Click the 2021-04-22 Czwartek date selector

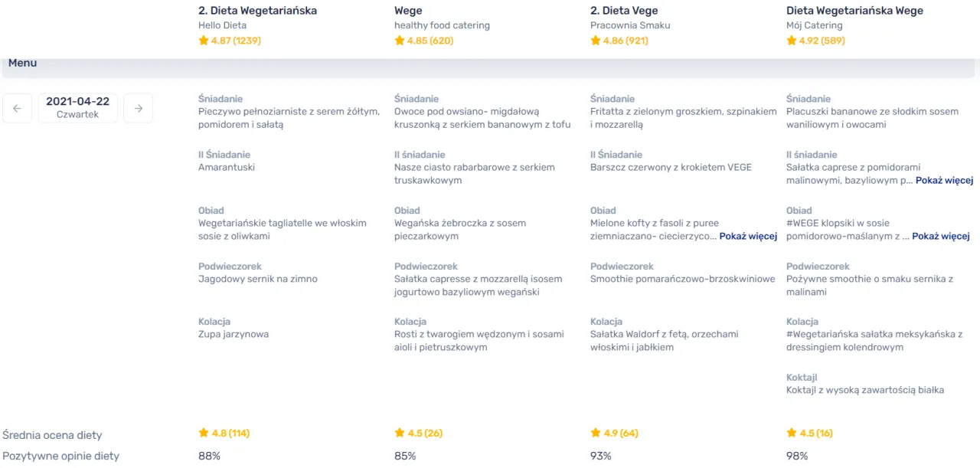(x=77, y=107)
